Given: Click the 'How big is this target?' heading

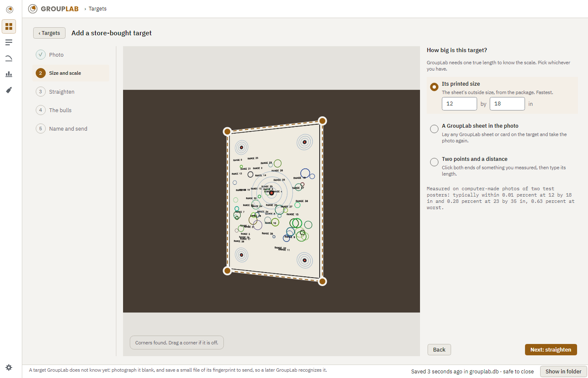Looking at the screenshot, I should tap(457, 50).
